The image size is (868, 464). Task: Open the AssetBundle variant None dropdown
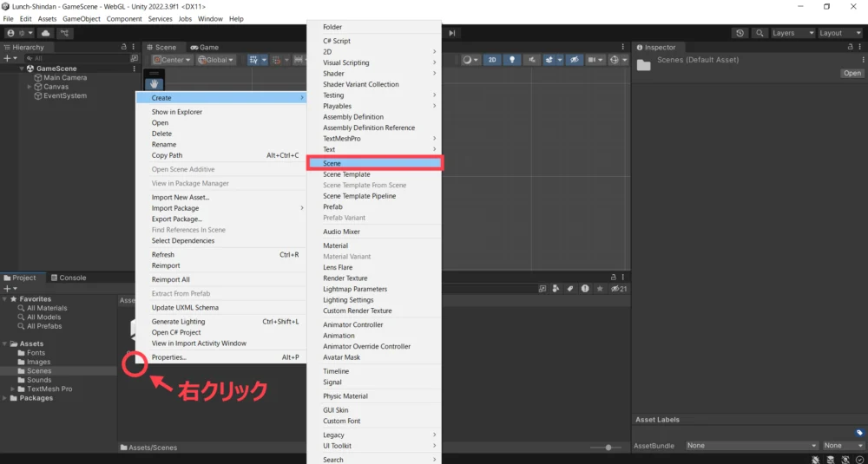click(x=843, y=445)
